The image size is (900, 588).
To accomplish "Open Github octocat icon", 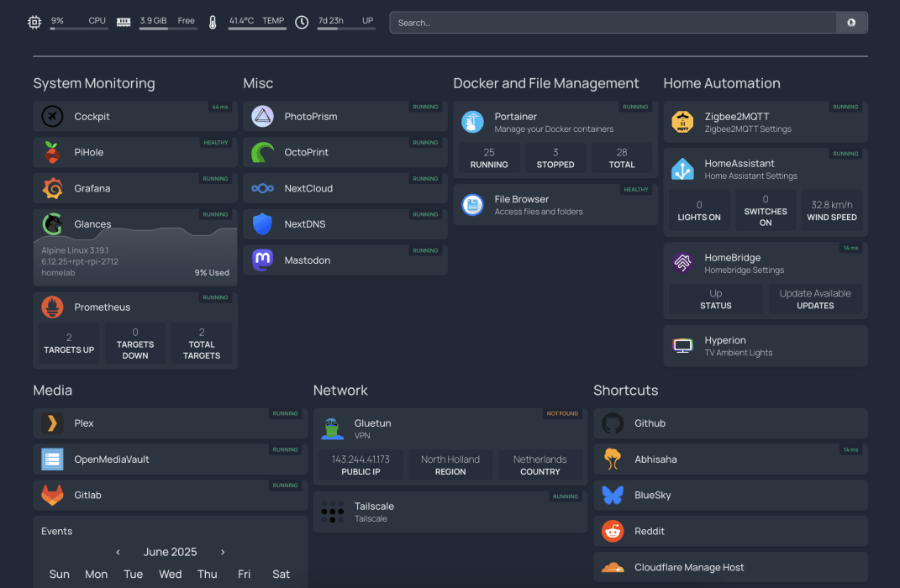I will [x=613, y=423].
